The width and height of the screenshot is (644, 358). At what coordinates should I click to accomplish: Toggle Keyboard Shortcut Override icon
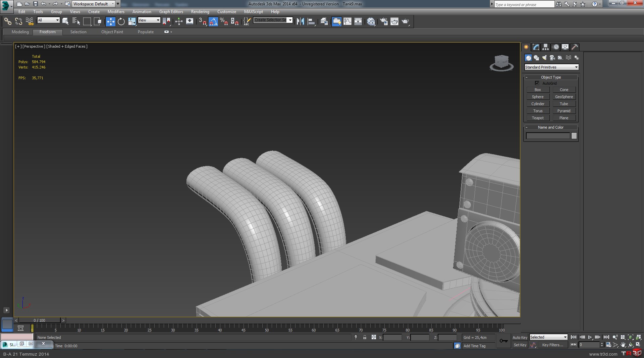190,21
